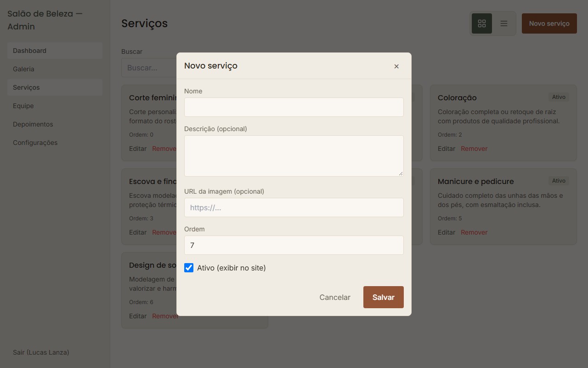
Task: Switch to grid view icon
Action: coord(482,23)
